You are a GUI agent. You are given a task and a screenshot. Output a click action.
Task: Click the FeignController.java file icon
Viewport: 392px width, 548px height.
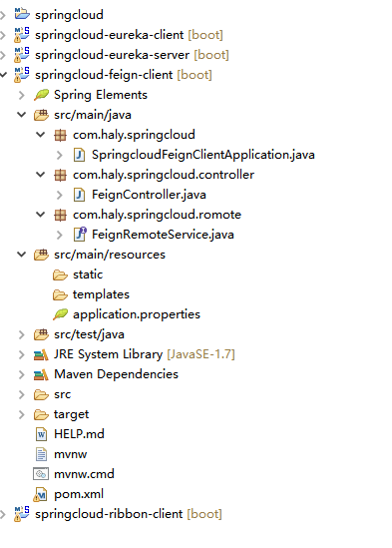click(x=80, y=195)
